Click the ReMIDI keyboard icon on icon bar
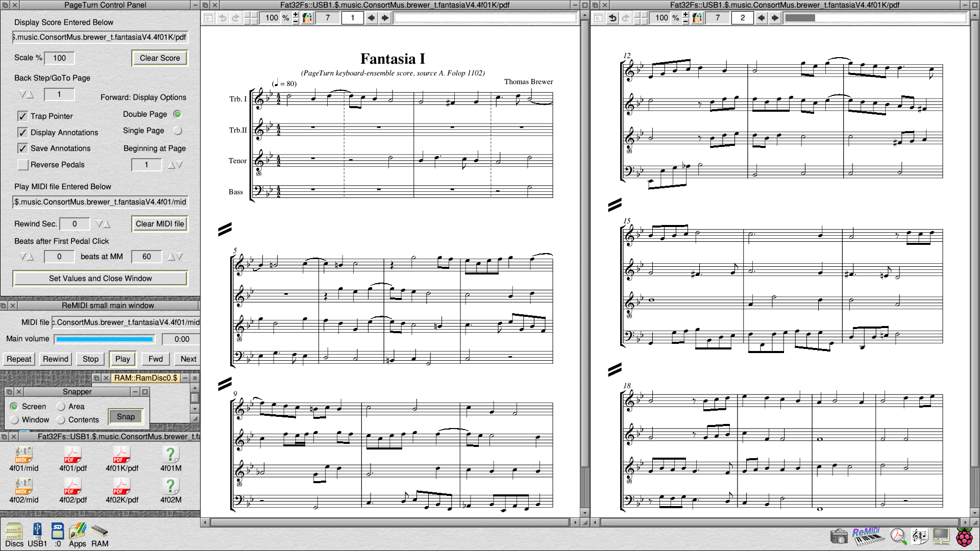980x551 pixels. pos(868,537)
